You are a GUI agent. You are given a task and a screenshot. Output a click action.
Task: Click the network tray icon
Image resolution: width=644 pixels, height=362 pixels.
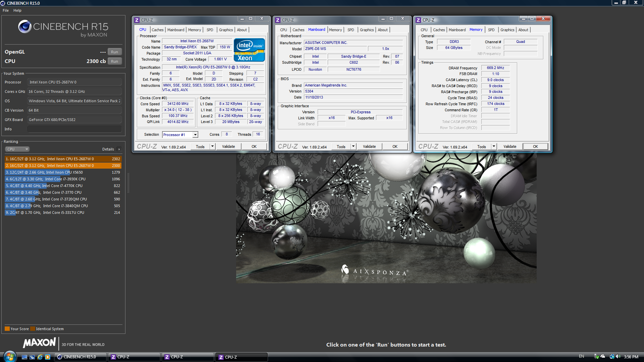pos(612,357)
